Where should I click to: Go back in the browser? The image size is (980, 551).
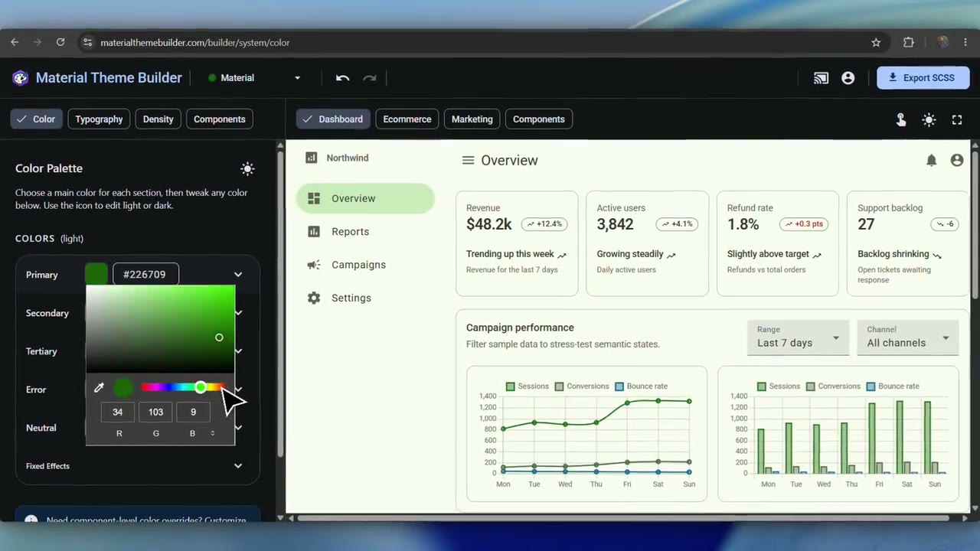[15, 42]
